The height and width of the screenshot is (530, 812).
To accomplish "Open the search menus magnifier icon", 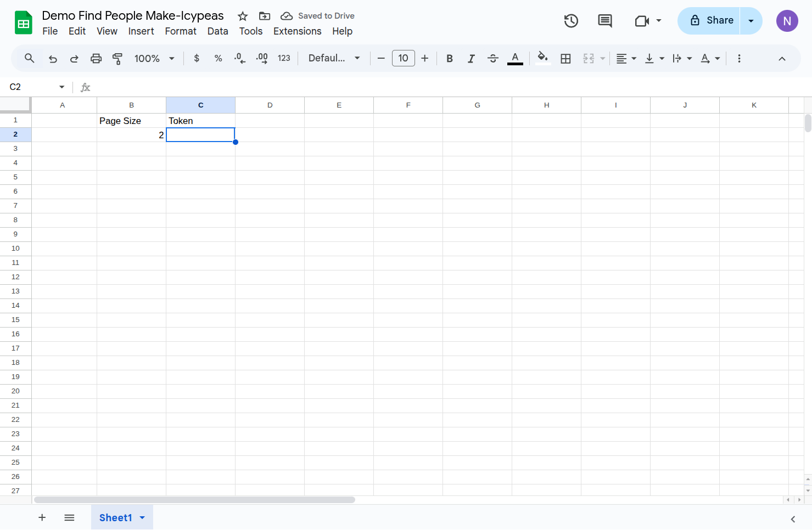I will click(x=30, y=58).
